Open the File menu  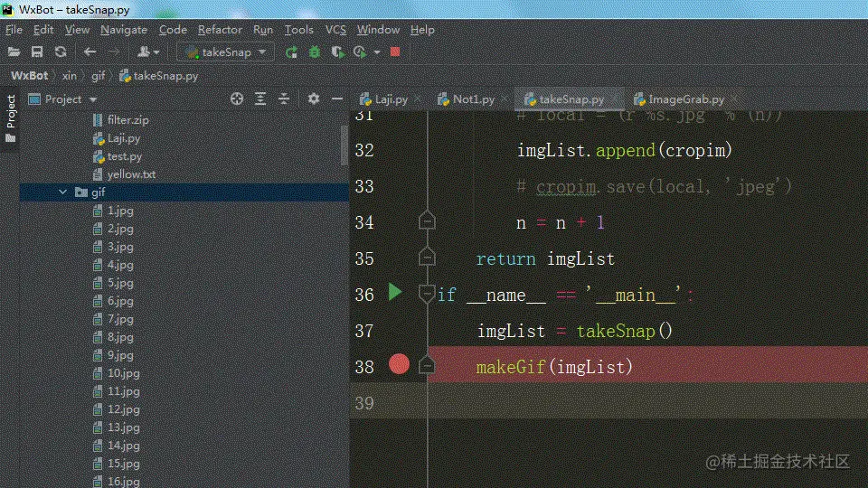click(14, 30)
